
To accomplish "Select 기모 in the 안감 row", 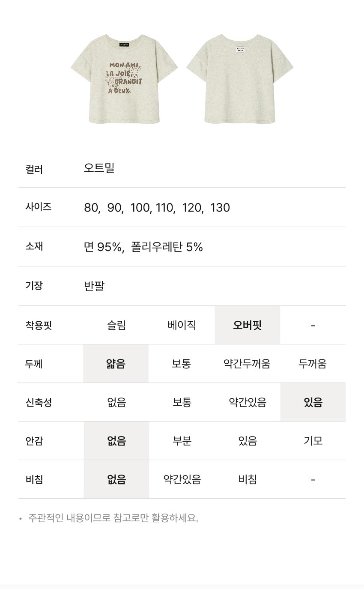I will 313,441.
